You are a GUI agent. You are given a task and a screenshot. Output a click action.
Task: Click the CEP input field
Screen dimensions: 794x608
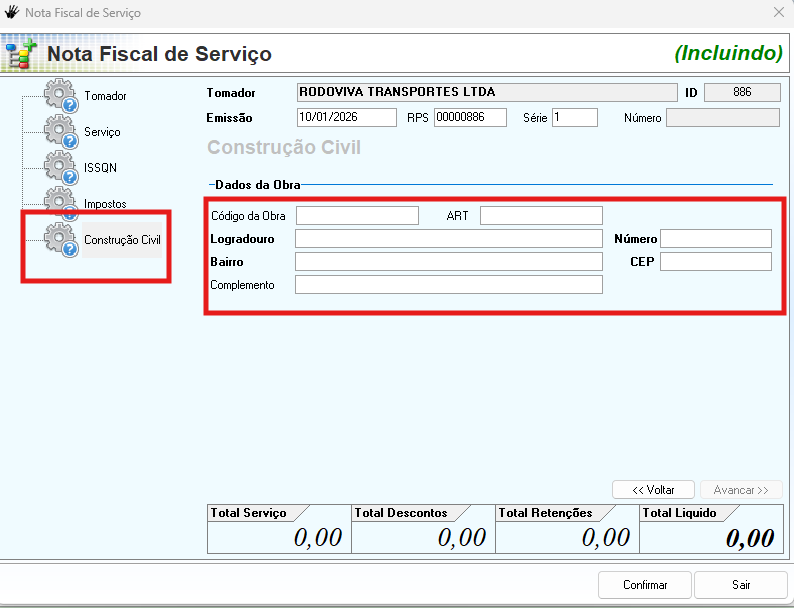(715, 262)
